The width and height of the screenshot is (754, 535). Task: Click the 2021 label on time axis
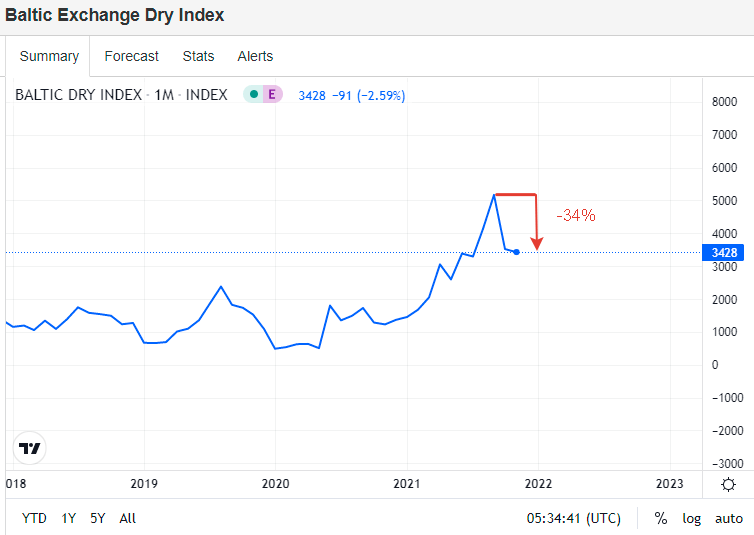tap(407, 484)
